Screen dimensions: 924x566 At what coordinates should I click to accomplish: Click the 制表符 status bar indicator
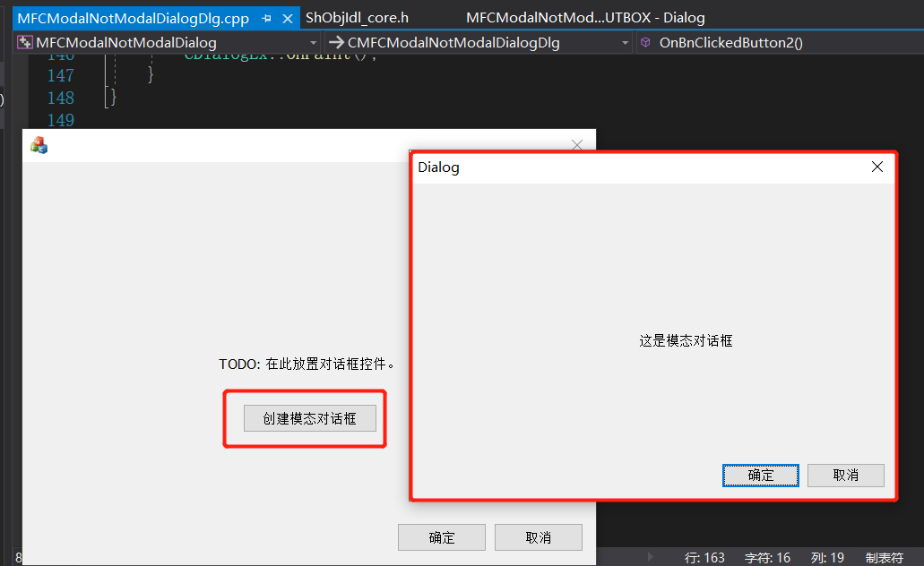coord(885,558)
